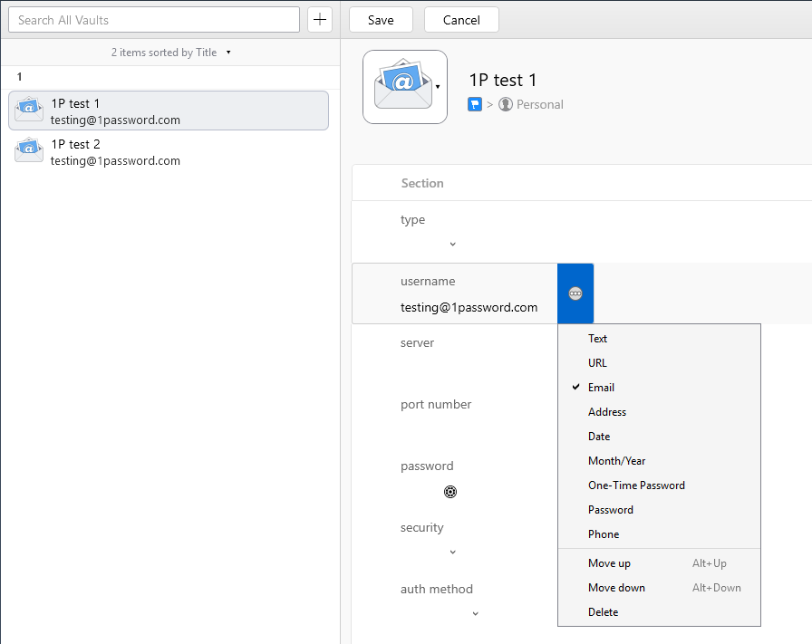Expand the type dropdown chevron
Viewport: 812px width, 644px height.
(452, 244)
